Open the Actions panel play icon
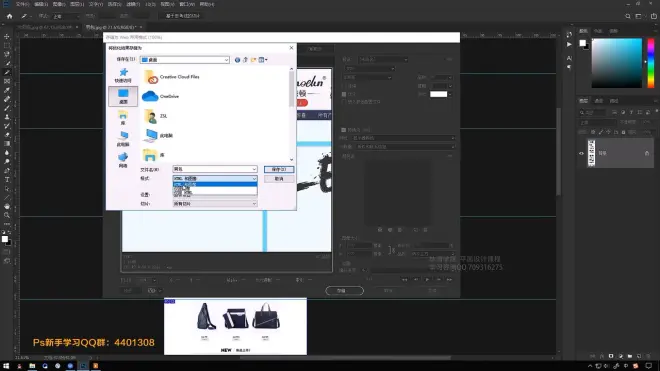 point(569,44)
